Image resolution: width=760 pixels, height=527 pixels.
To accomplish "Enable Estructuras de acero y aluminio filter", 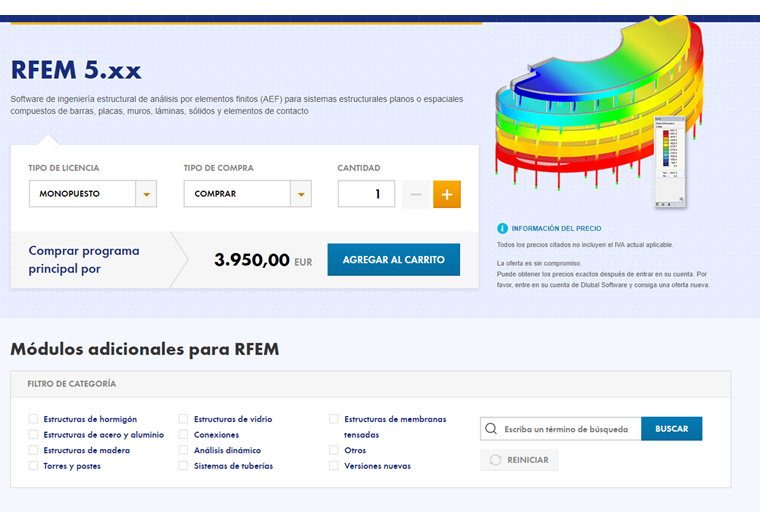I will (x=33, y=434).
